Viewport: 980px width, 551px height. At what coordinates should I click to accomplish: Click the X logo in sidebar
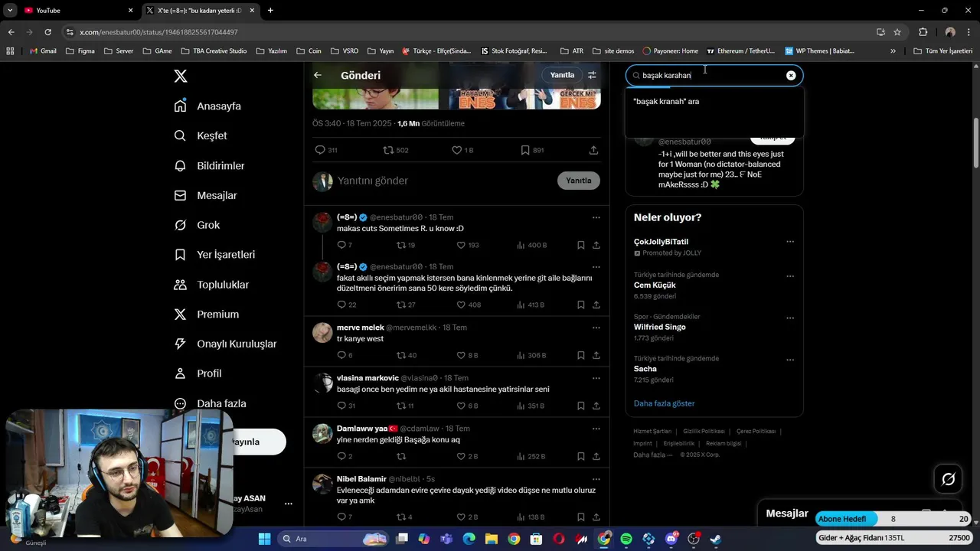coord(180,76)
